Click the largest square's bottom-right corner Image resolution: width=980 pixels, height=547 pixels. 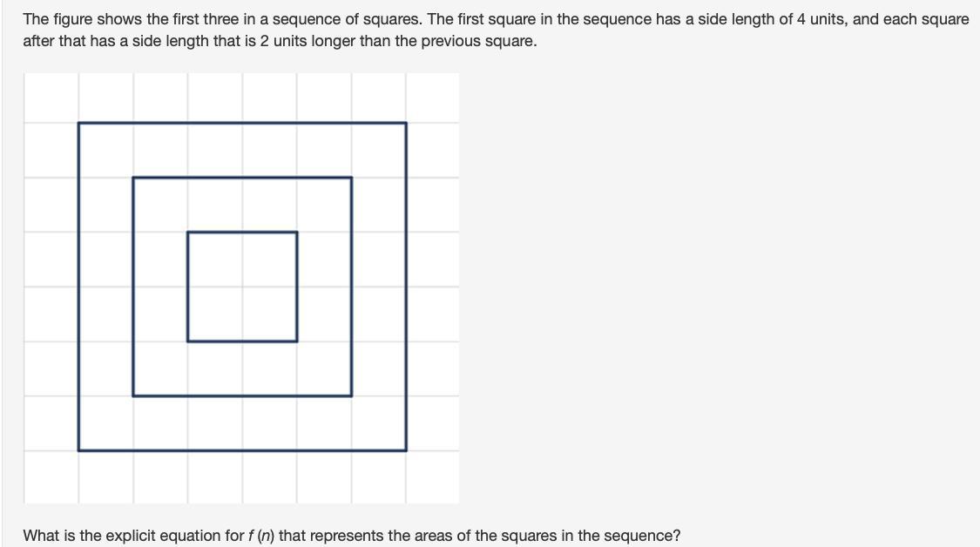coord(406,450)
